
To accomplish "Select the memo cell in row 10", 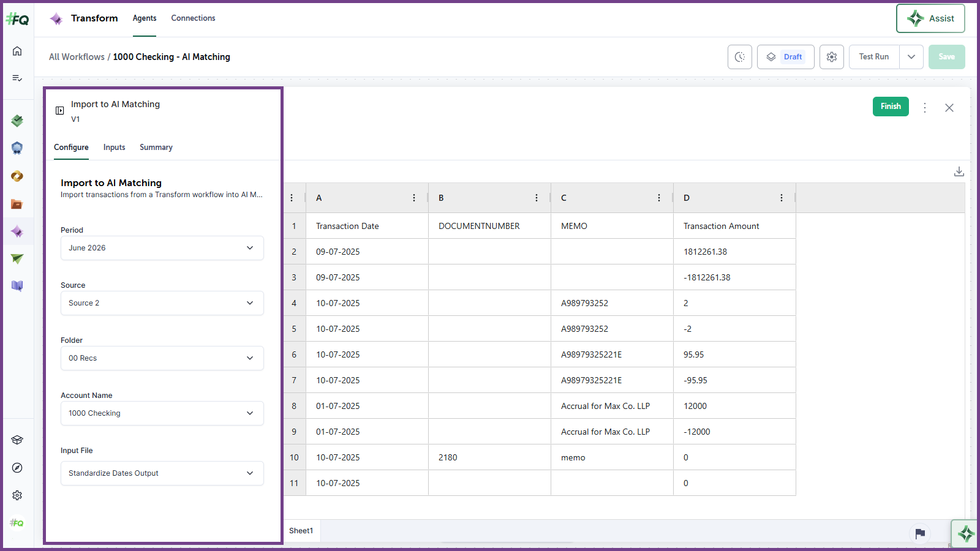I will [x=612, y=457].
